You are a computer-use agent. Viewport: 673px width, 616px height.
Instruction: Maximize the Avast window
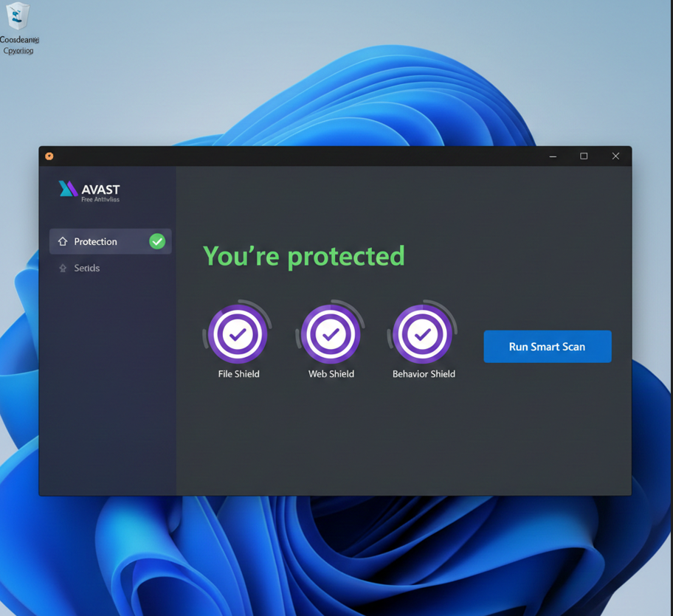(584, 156)
